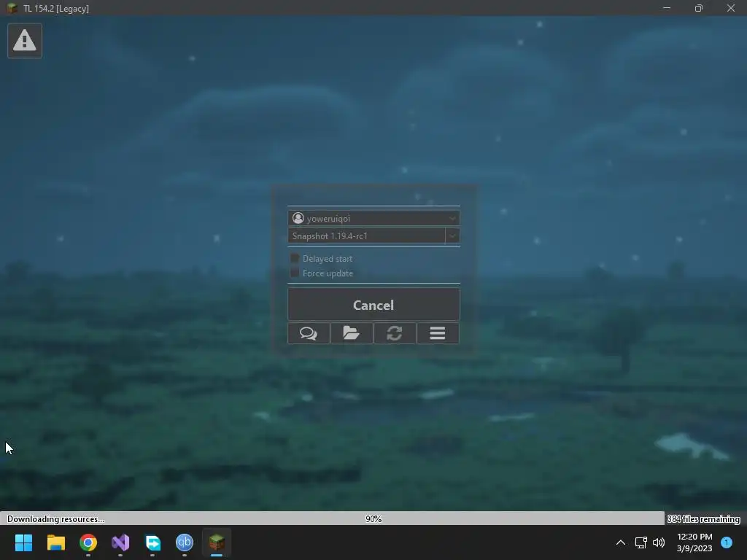The height and width of the screenshot is (560, 747).
Task: Click the Delayed start label text
Action: [328, 259]
